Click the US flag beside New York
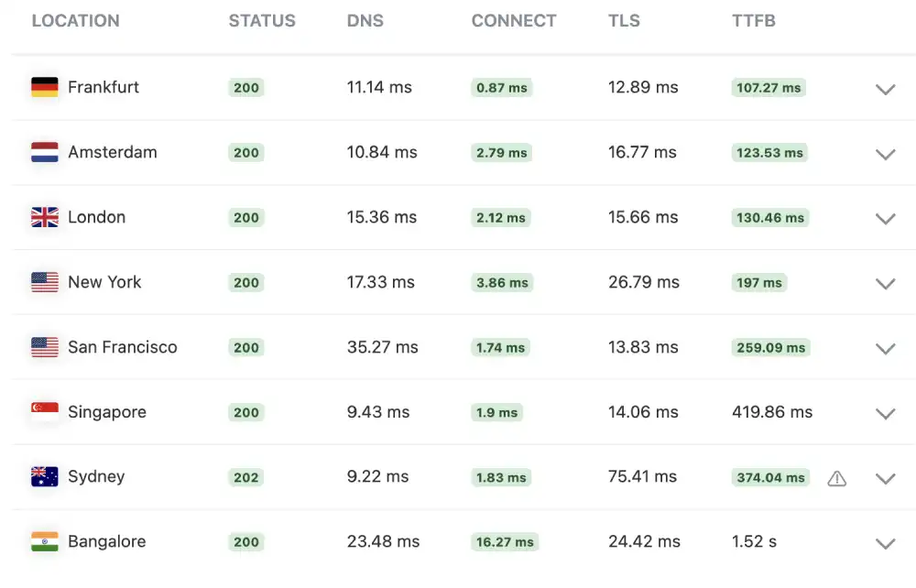The height and width of the screenshot is (588, 916). point(47,283)
